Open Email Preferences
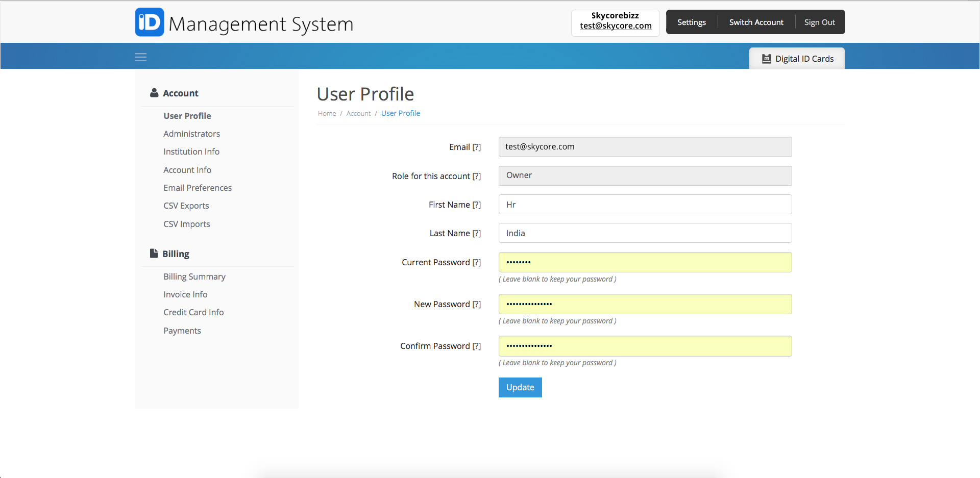The image size is (980, 478). tap(198, 188)
